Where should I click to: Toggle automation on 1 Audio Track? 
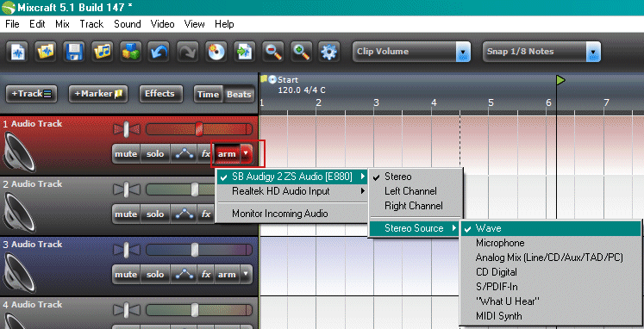184,154
